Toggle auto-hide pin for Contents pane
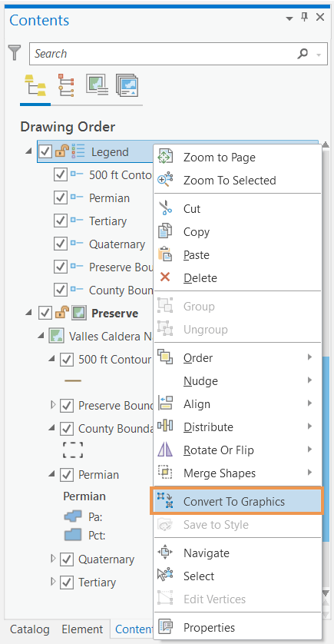 point(305,17)
